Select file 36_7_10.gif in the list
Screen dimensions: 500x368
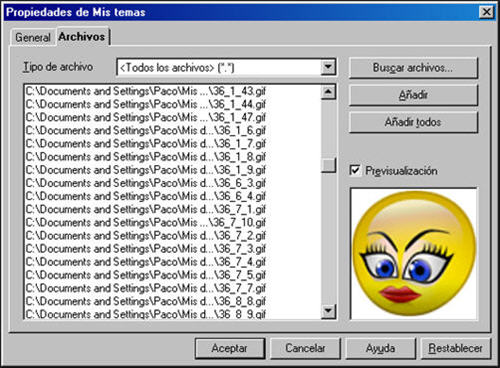point(173,222)
